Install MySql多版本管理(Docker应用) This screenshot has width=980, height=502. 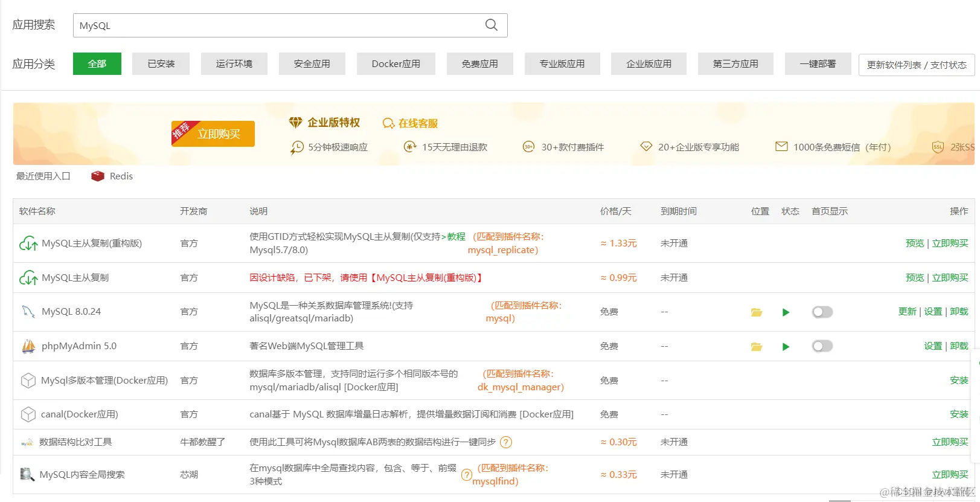tap(959, 381)
